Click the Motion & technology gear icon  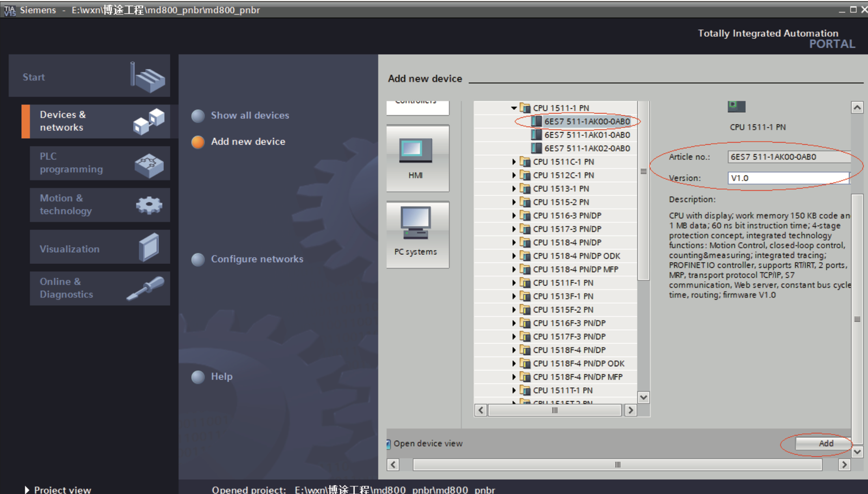pos(149,205)
